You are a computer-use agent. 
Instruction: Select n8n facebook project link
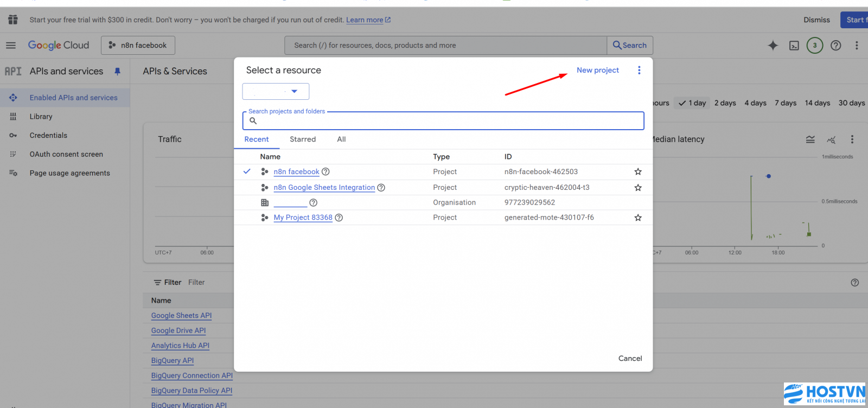(296, 171)
